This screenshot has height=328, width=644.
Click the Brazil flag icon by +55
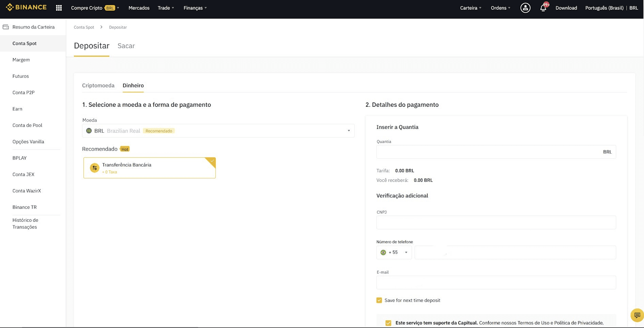click(383, 252)
